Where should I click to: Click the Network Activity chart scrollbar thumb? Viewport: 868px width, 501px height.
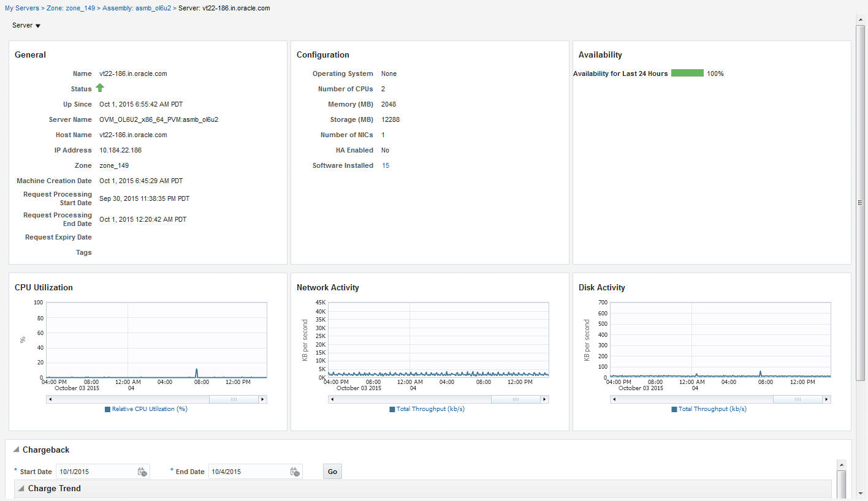point(516,399)
